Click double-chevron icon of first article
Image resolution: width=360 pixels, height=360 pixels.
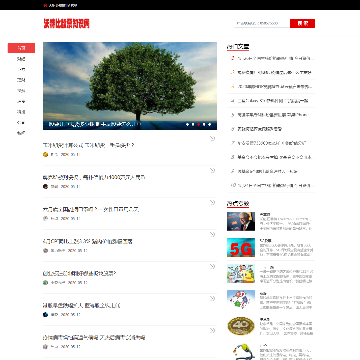pyautogui.click(x=212, y=138)
